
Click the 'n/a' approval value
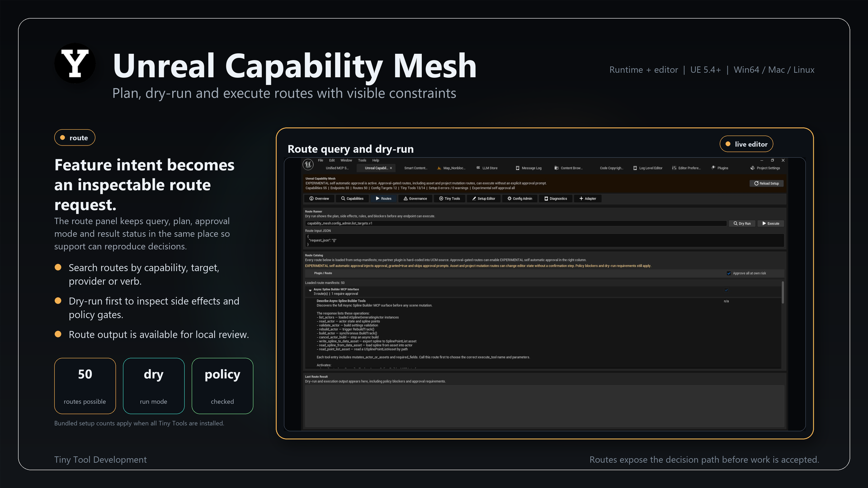click(726, 301)
